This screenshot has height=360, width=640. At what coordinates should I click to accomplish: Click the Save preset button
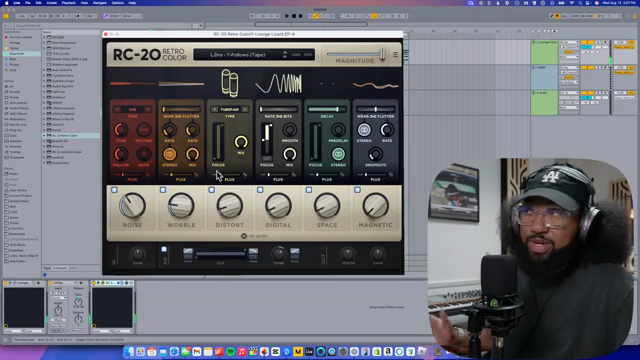[x=308, y=55]
